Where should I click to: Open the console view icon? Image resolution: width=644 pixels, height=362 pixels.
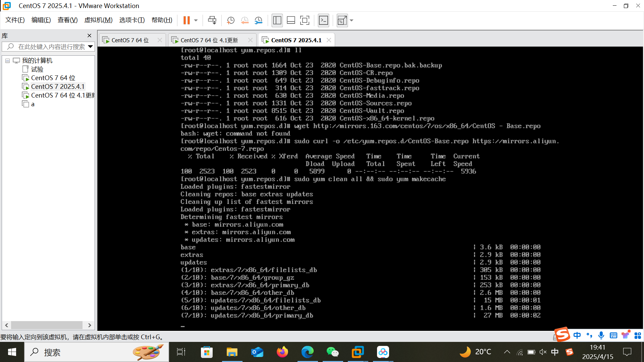pyautogui.click(x=323, y=20)
